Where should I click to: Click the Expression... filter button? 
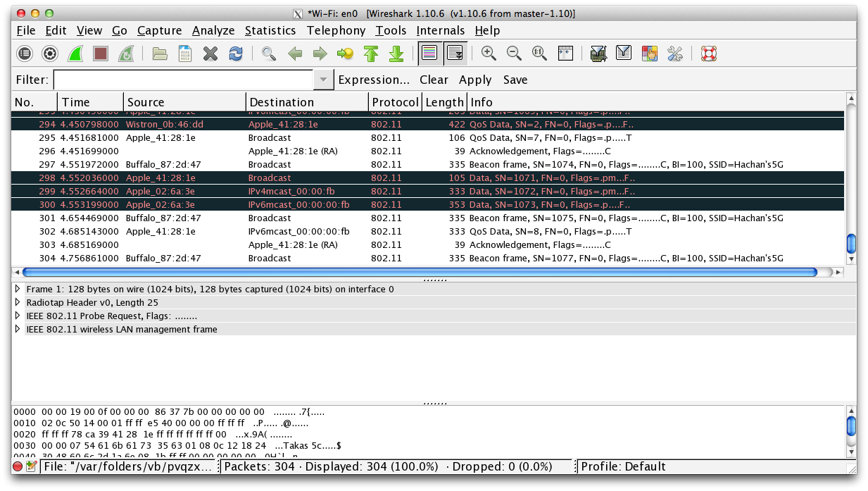tap(374, 80)
